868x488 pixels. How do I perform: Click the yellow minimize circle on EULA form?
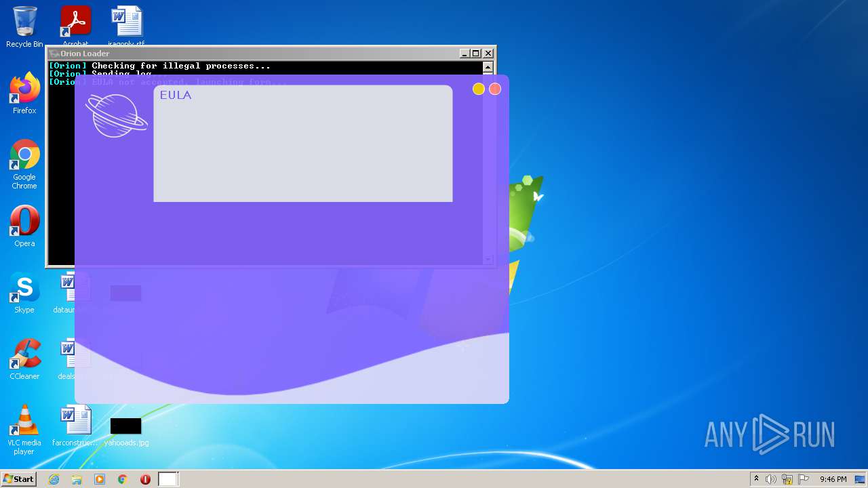click(x=478, y=89)
